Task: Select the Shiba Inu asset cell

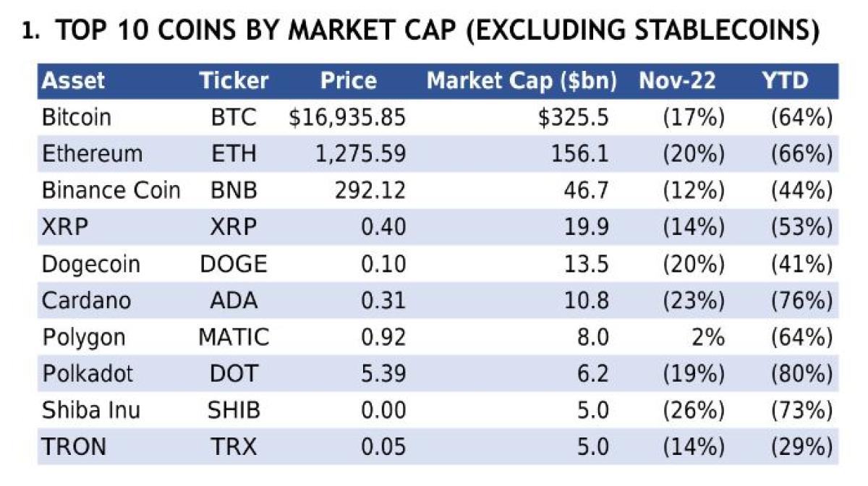Action: 91,411
